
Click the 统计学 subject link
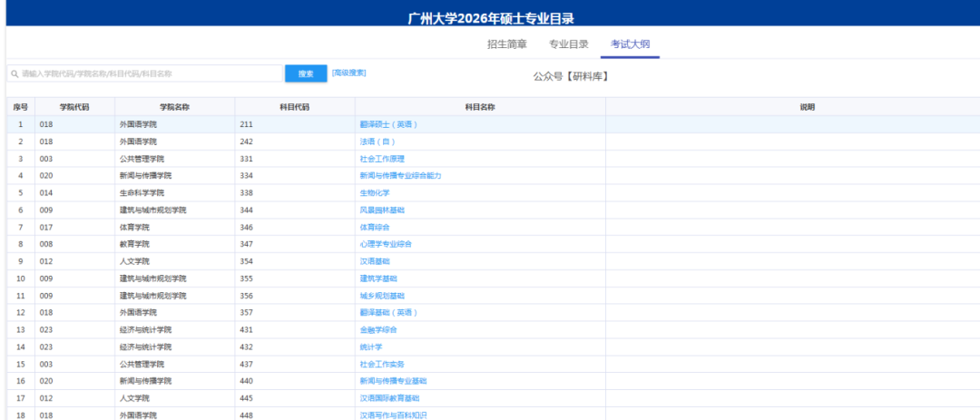371,347
